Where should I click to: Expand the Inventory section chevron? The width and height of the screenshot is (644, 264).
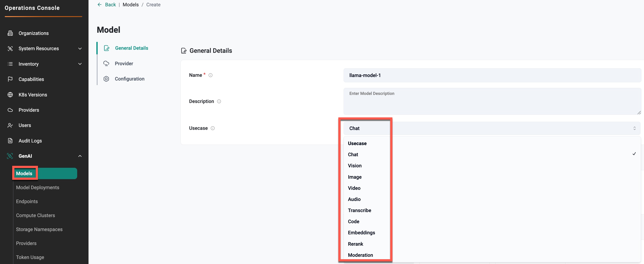pyautogui.click(x=80, y=64)
